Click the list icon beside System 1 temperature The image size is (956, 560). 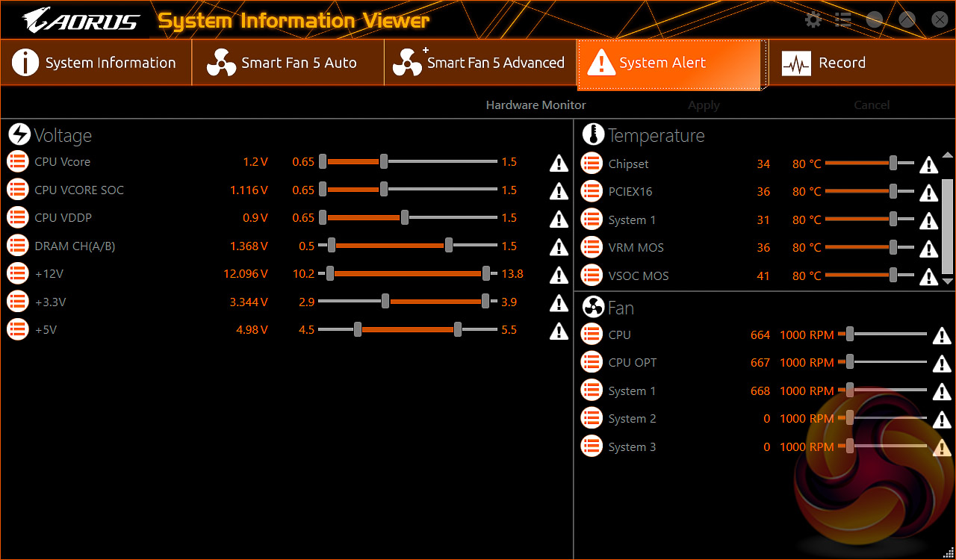[x=592, y=220]
